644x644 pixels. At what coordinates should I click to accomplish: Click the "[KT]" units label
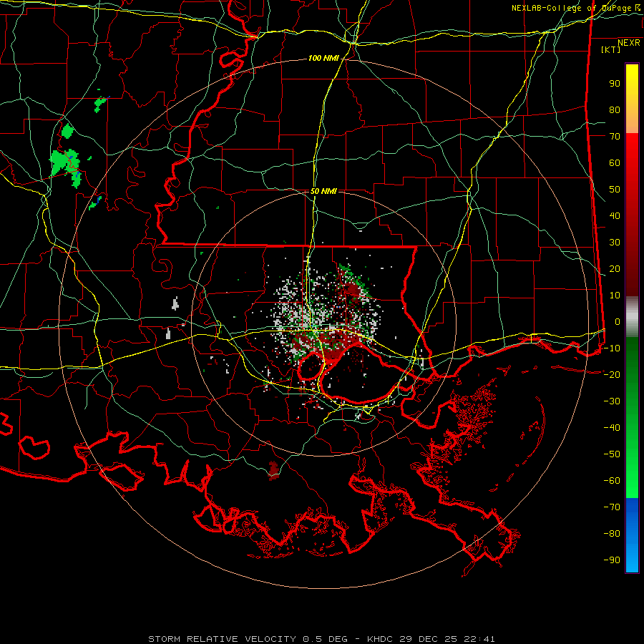click(x=610, y=49)
